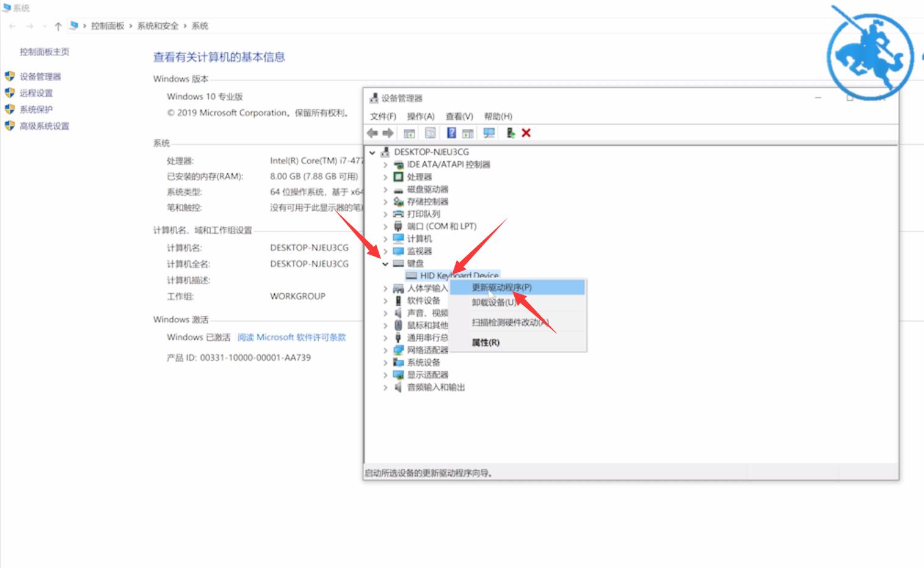Image resolution: width=924 pixels, height=568 pixels.
Task: Expand the 磁盘驱动器 node
Action: tap(385, 190)
